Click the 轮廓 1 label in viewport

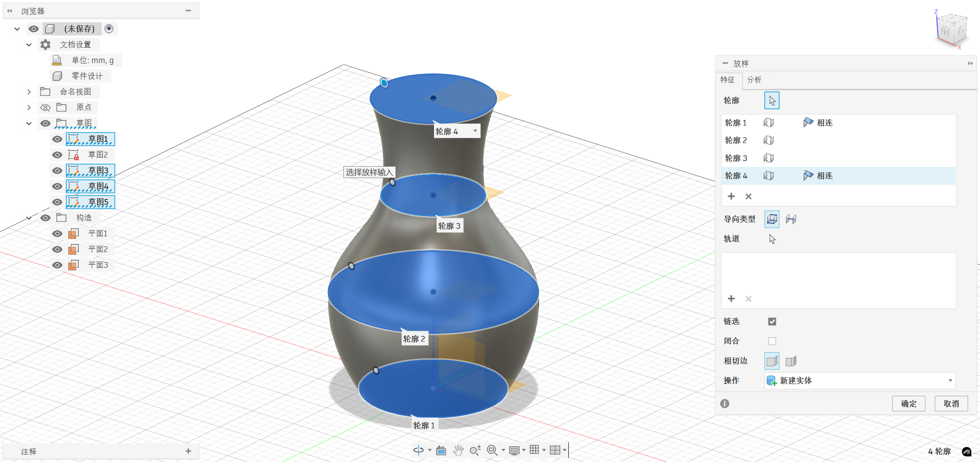click(x=424, y=425)
